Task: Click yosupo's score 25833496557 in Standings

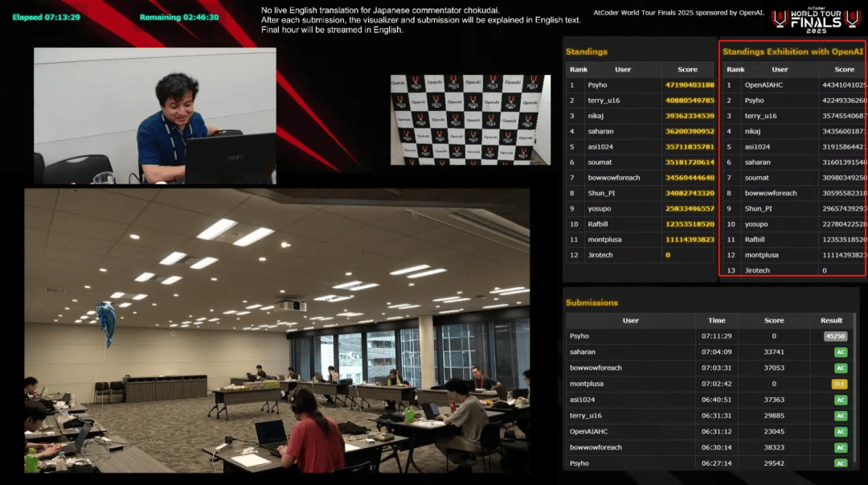Action: [690, 209]
